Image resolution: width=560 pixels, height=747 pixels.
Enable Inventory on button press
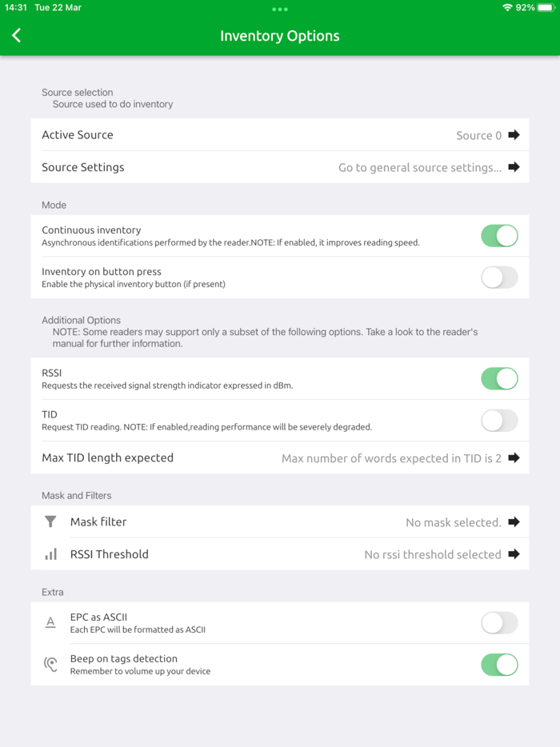(499, 278)
